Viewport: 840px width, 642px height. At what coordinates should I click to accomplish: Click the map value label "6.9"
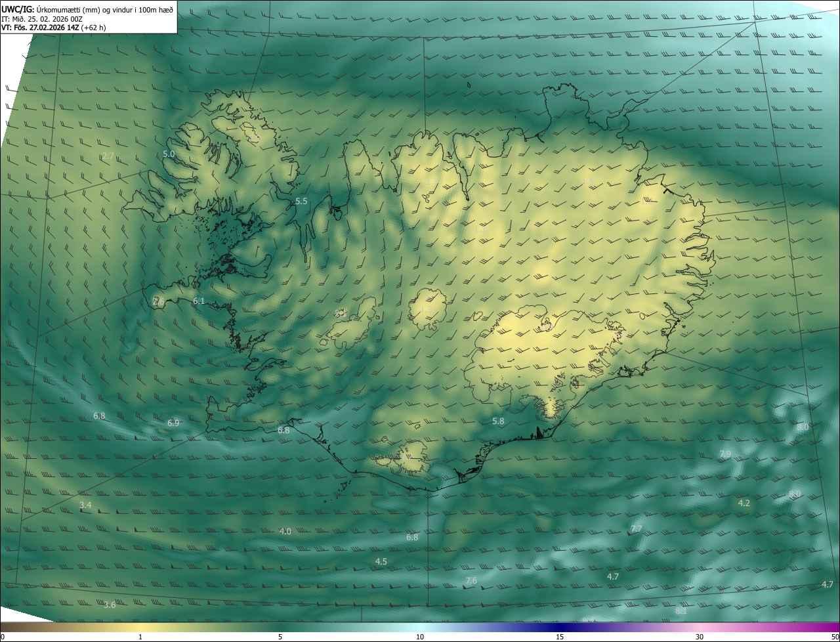tap(173, 423)
